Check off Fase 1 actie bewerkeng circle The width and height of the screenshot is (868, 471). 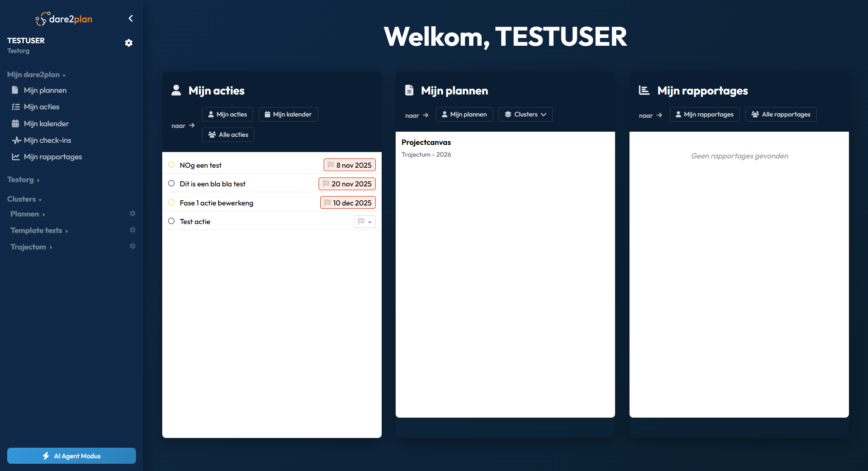pyautogui.click(x=171, y=202)
